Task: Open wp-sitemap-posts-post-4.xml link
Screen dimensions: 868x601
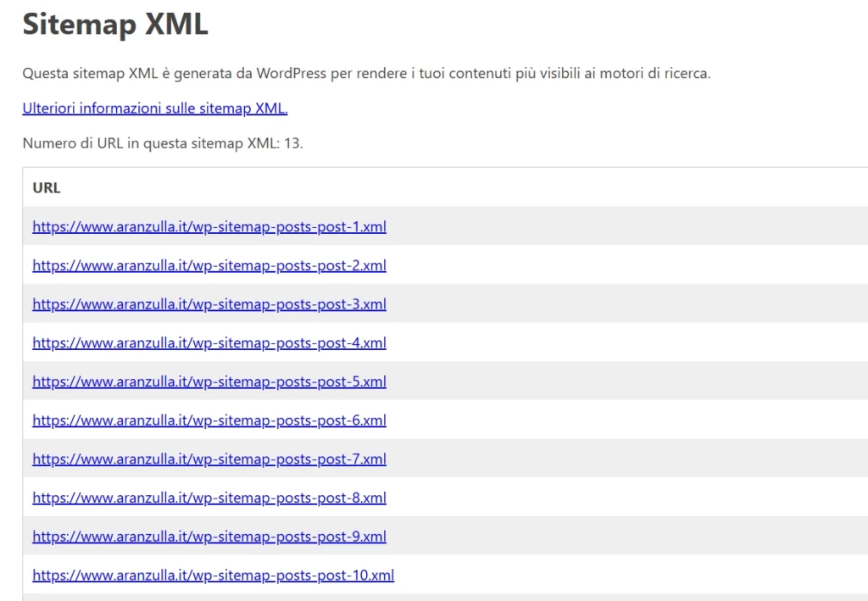Action: [x=209, y=342]
